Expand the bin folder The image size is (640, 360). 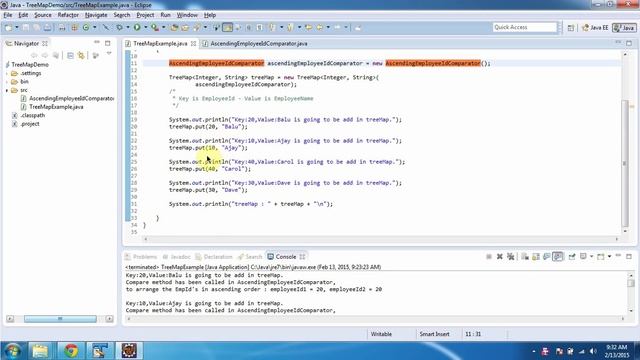(x=7, y=82)
